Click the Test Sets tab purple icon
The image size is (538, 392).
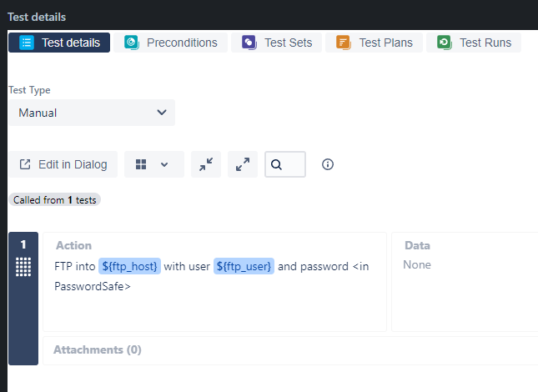[x=249, y=43]
